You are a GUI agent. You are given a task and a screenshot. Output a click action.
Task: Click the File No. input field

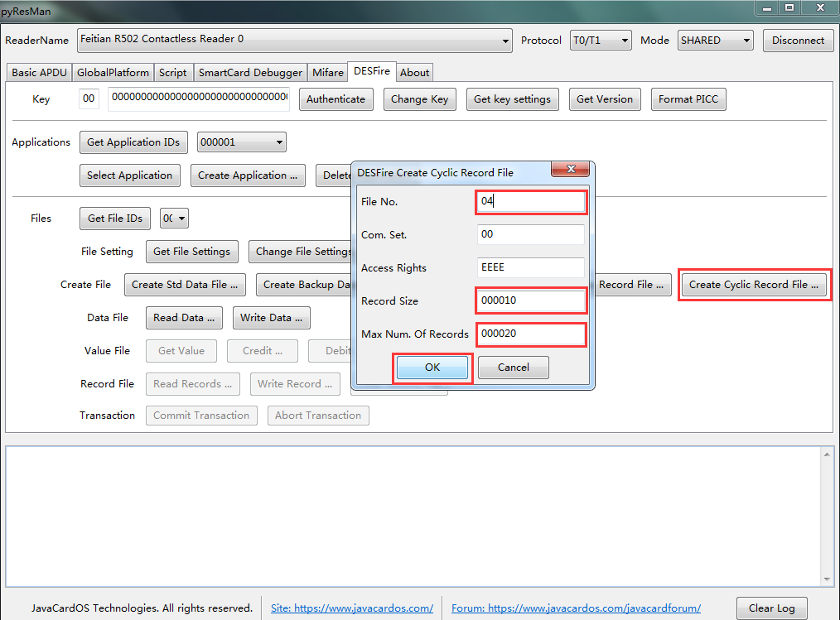530,202
